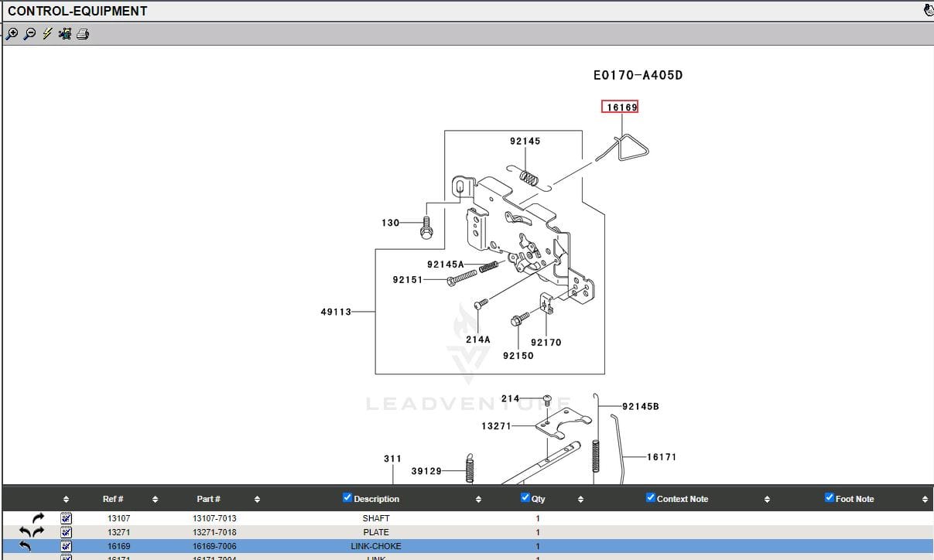Uncheck the Description column checkbox

(x=347, y=498)
